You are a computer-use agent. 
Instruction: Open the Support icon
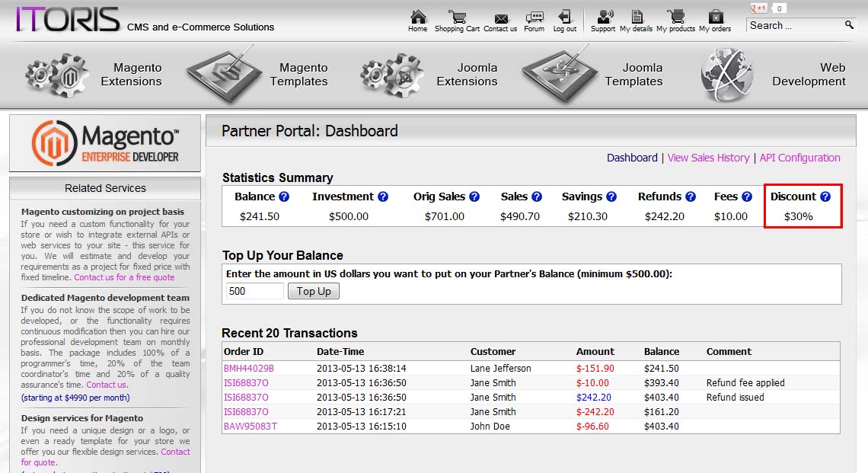tap(604, 17)
